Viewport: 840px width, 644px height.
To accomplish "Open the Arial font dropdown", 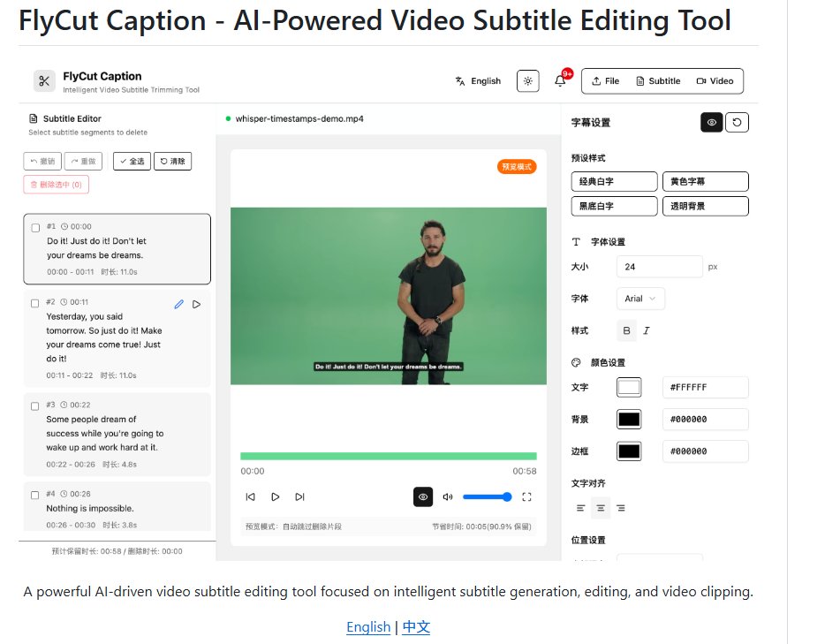I will 640,299.
